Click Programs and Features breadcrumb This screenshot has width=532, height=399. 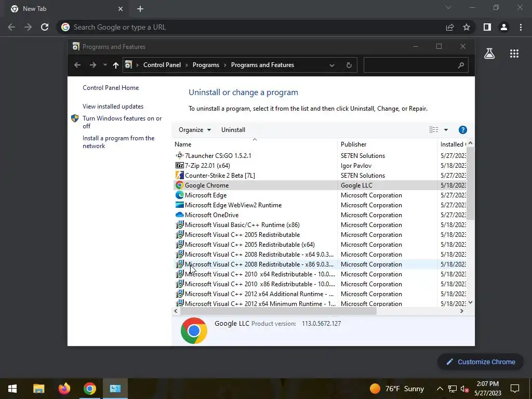click(262, 65)
